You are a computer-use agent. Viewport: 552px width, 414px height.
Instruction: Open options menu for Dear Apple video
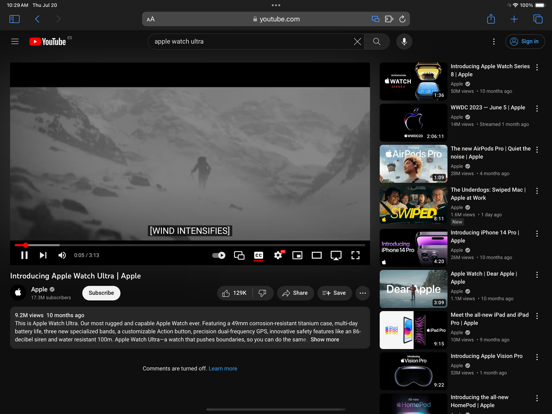(x=537, y=275)
